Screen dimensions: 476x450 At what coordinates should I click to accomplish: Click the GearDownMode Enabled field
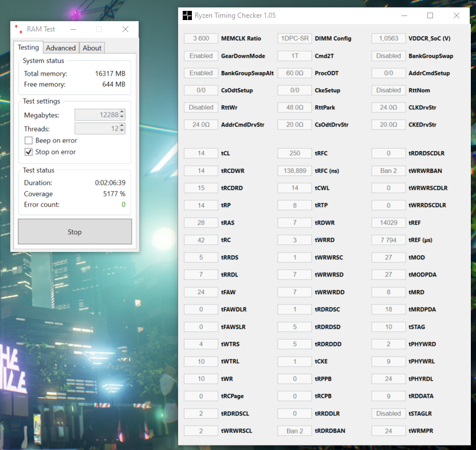click(201, 56)
